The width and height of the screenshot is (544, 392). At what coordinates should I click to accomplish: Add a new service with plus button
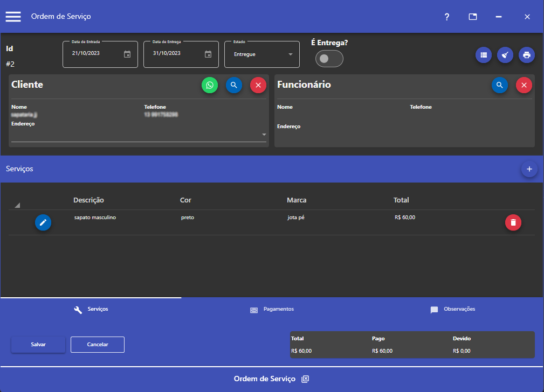point(529,169)
